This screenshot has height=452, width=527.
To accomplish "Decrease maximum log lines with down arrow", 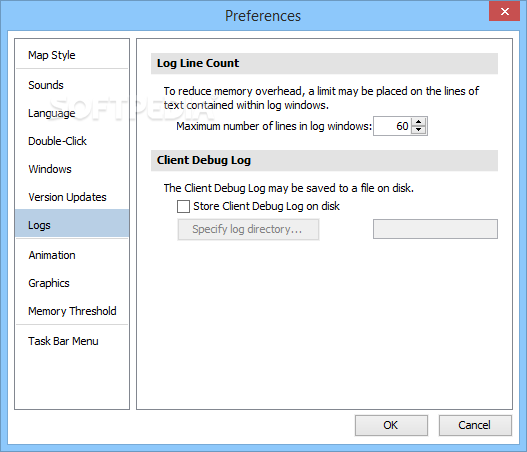I will 418,130.
